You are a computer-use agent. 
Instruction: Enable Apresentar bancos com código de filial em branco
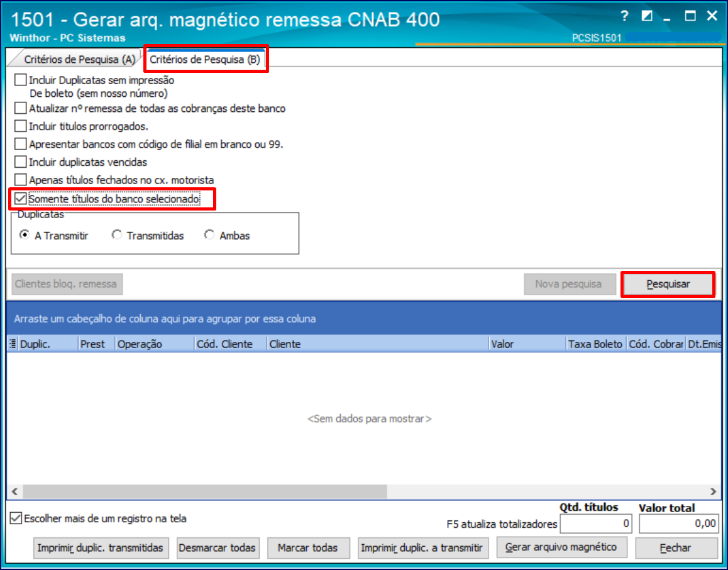tap(20, 144)
